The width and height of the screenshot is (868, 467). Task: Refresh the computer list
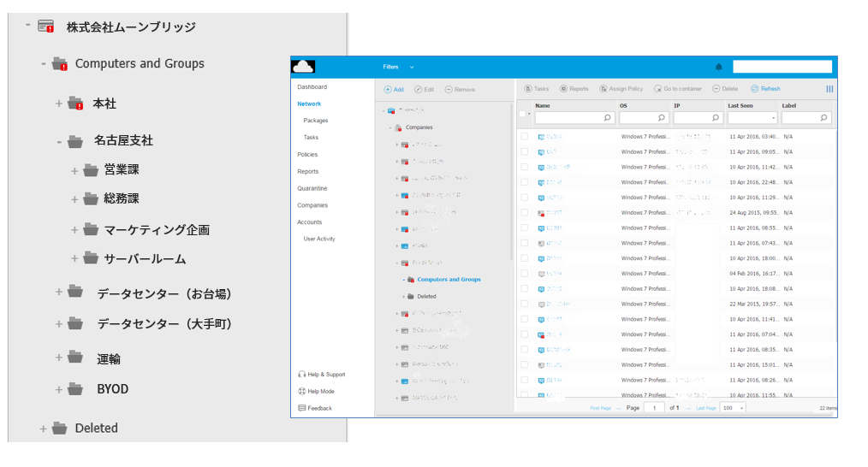point(765,89)
